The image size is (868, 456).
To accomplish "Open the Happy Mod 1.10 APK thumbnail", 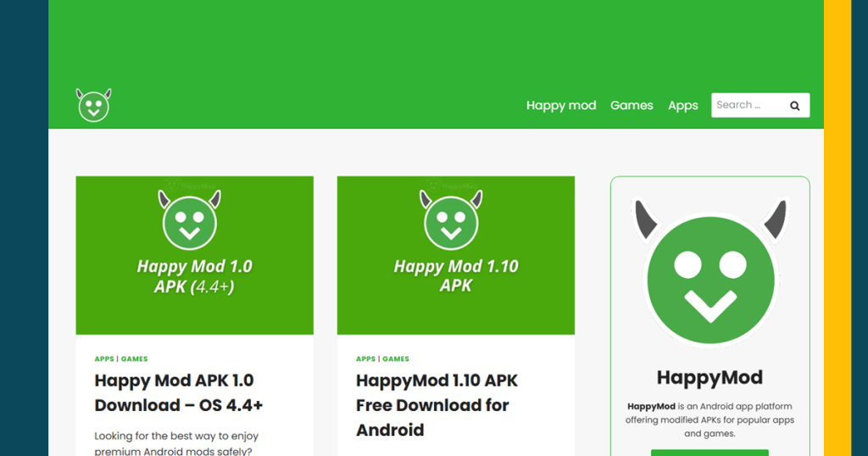I will pos(455,255).
